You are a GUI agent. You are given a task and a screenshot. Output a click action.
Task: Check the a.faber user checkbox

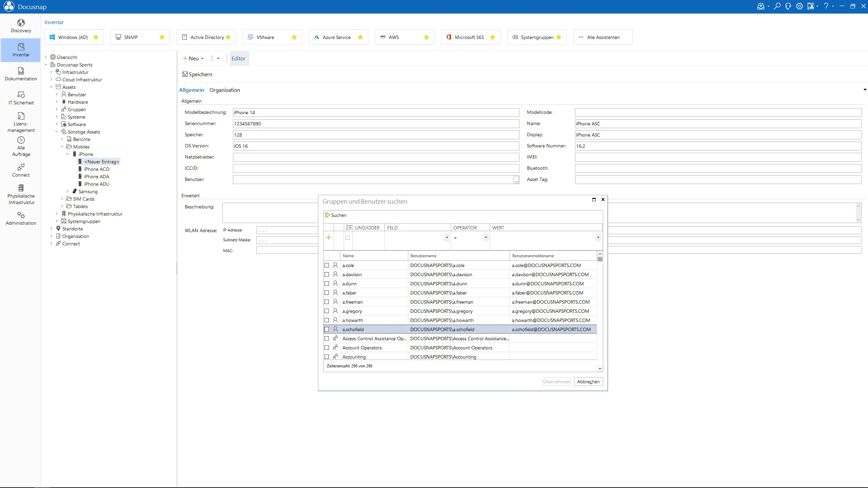327,293
